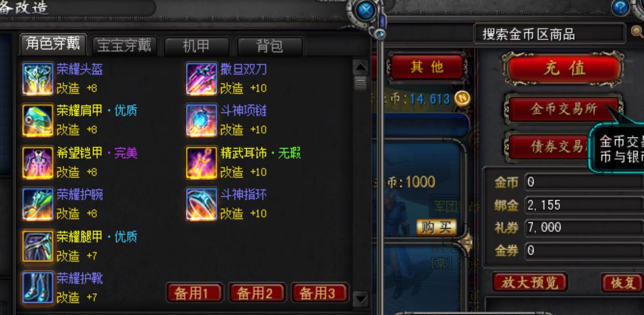Open the 金币交易所 gold exchange
This screenshot has height=315, width=644.
564,109
